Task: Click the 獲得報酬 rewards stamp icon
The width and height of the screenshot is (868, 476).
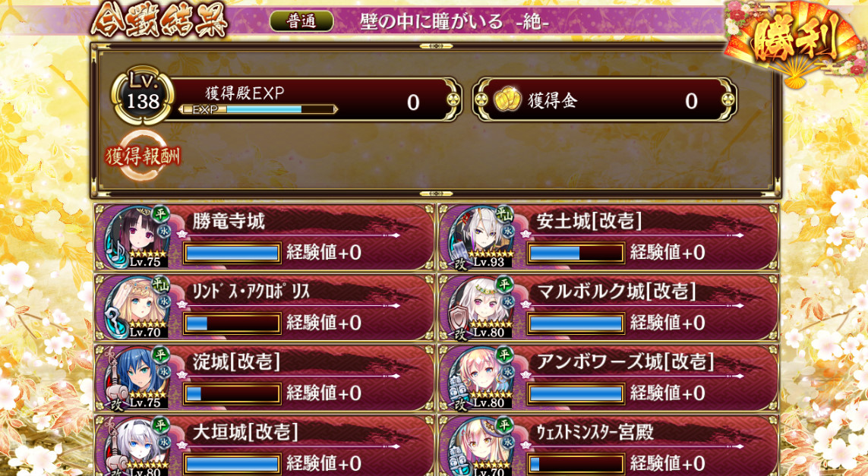Action: (144, 156)
